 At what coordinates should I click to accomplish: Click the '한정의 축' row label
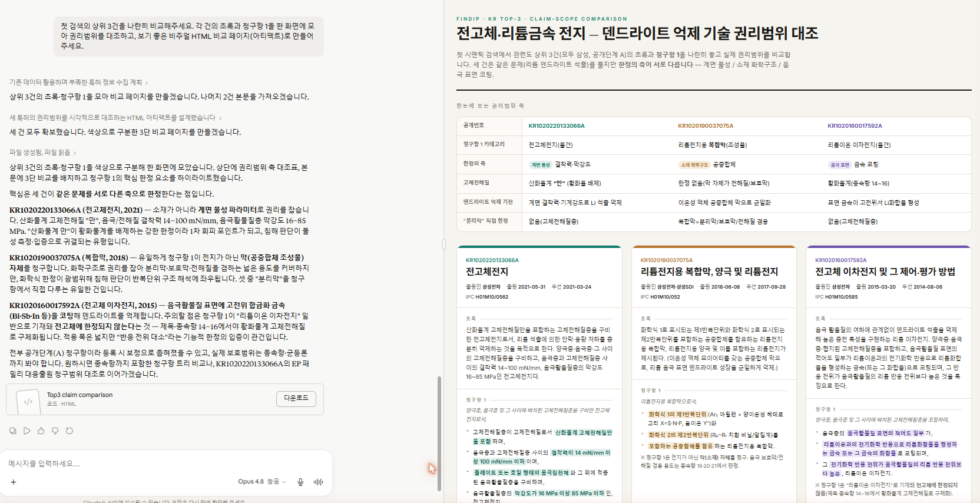click(474, 164)
